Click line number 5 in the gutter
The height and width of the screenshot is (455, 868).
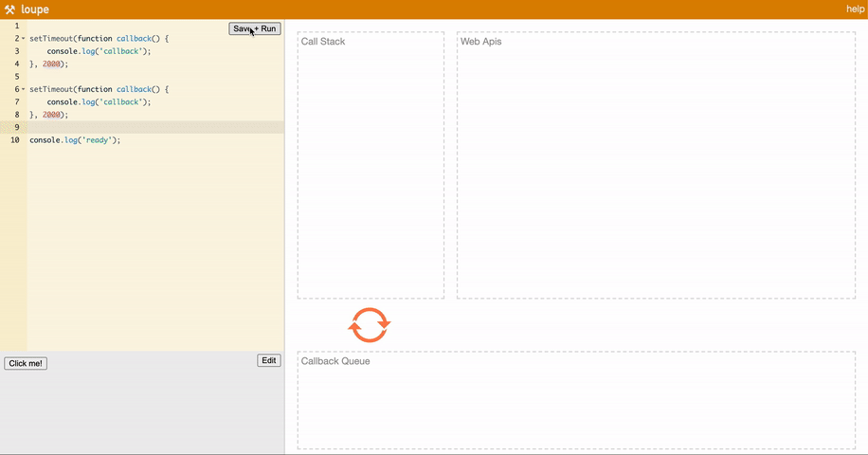[x=17, y=77]
